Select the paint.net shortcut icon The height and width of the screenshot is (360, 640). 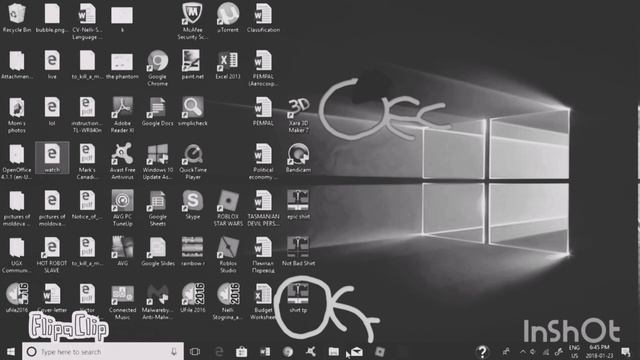tap(192, 64)
